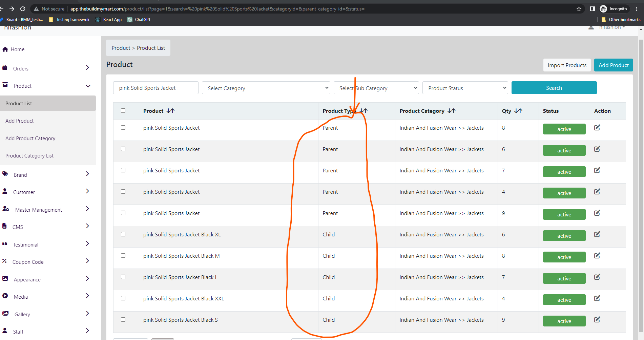Check the Black S row checkbox

point(123,320)
